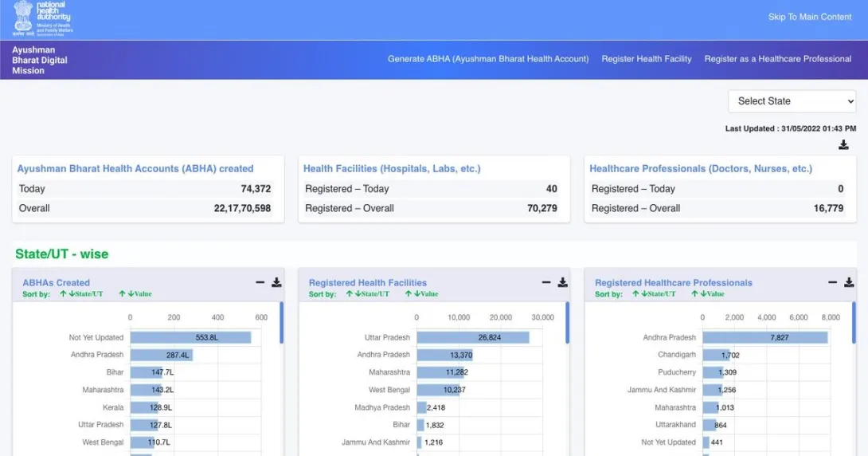Click the Registered Healthcare Professionals panel title
The width and height of the screenshot is (868, 456).
pos(674,282)
